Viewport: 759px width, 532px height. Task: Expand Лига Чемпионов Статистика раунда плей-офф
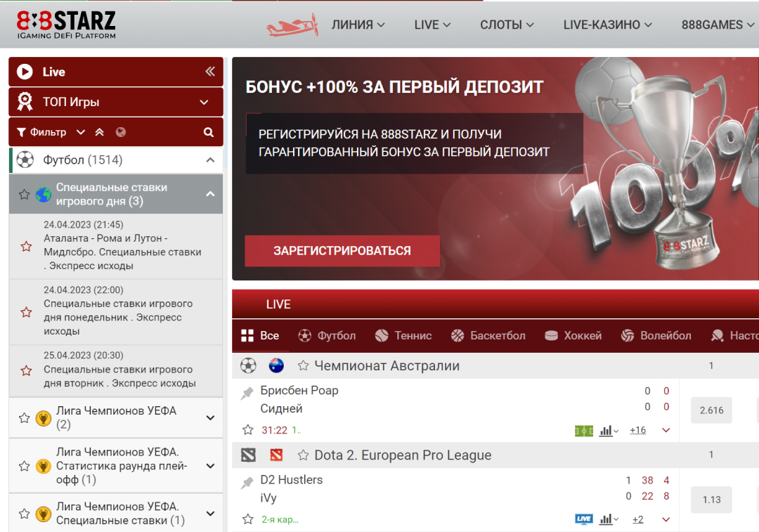210,466
